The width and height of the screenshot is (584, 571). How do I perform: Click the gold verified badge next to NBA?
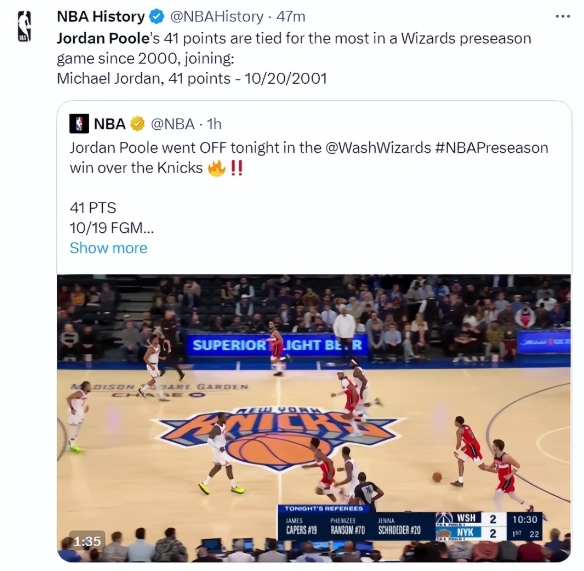pyautogui.click(x=137, y=124)
